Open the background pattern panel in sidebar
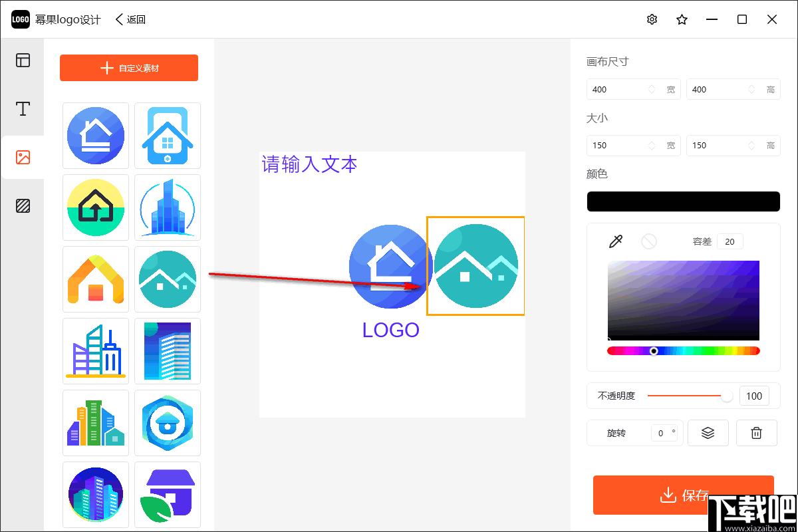 tap(23, 206)
